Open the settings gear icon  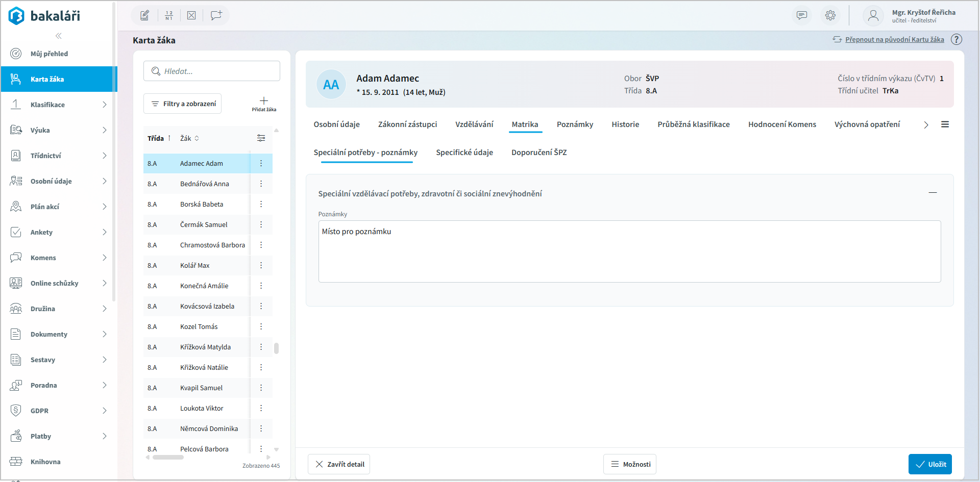[x=830, y=15]
